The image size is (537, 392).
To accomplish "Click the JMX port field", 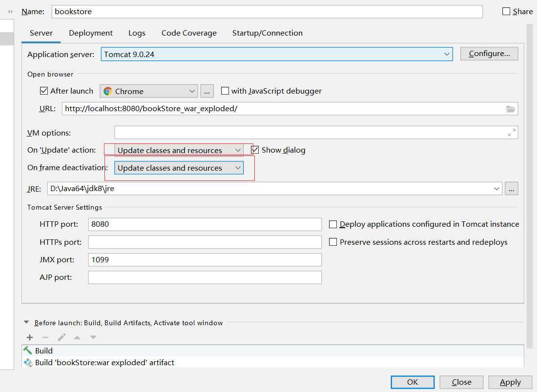I will click(x=205, y=259).
